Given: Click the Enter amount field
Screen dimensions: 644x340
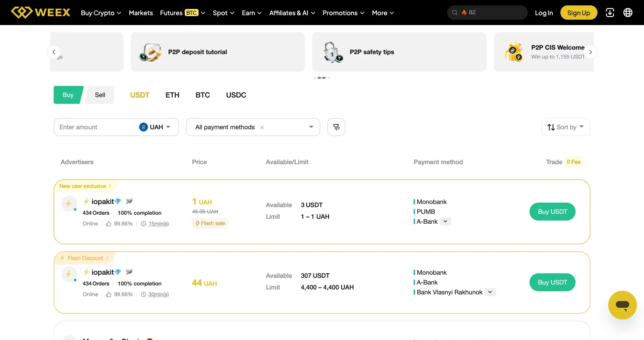Looking at the screenshot, I should pyautogui.click(x=96, y=127).
